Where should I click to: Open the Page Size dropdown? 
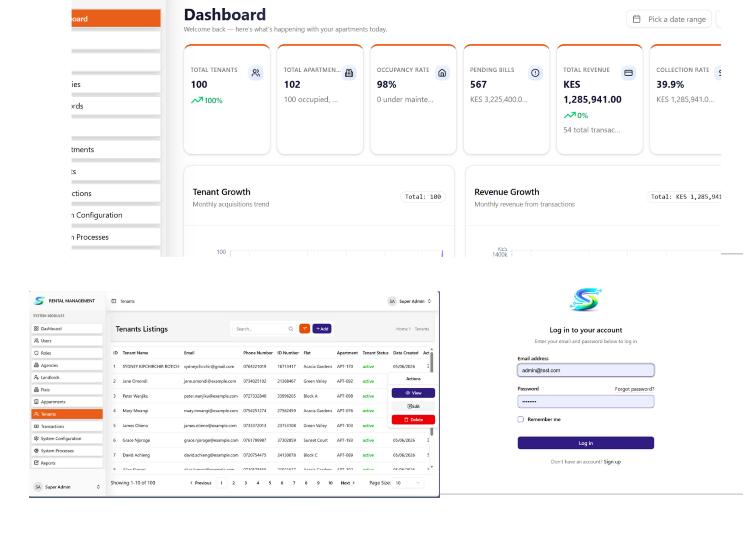408,483
